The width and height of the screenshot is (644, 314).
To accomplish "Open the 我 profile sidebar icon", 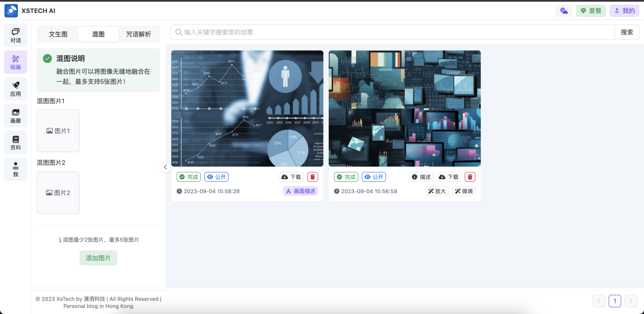I will 16,169.
